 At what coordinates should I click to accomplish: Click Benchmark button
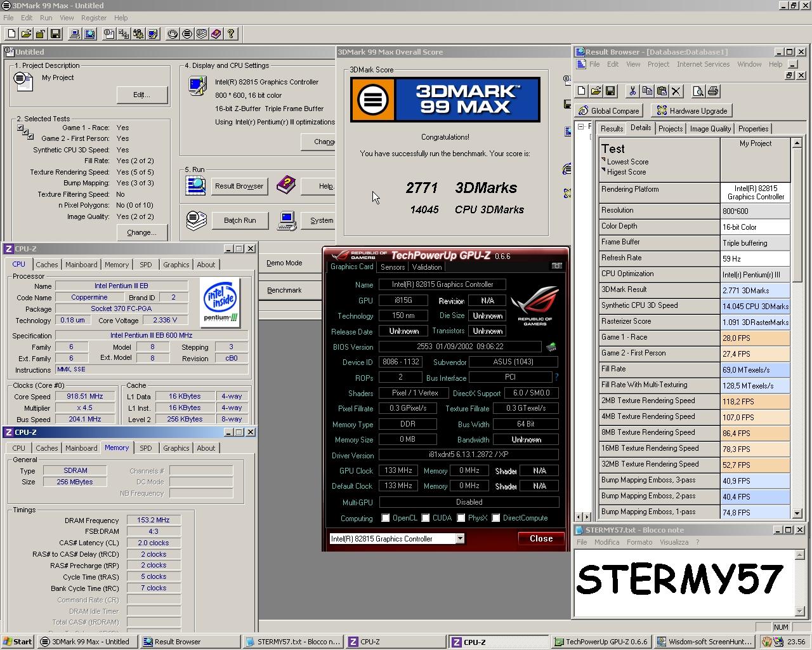[291, 290]
